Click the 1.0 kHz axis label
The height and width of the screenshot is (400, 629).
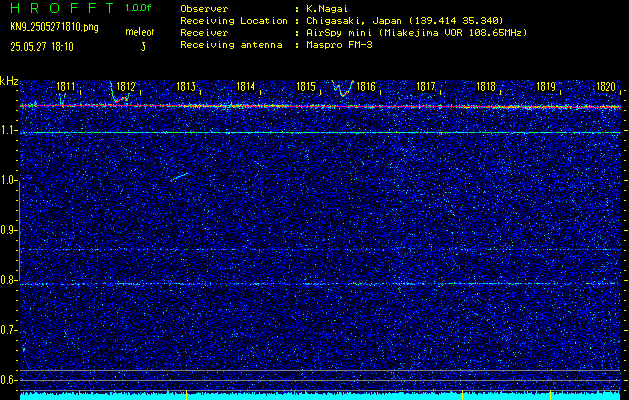coord(8,181)
